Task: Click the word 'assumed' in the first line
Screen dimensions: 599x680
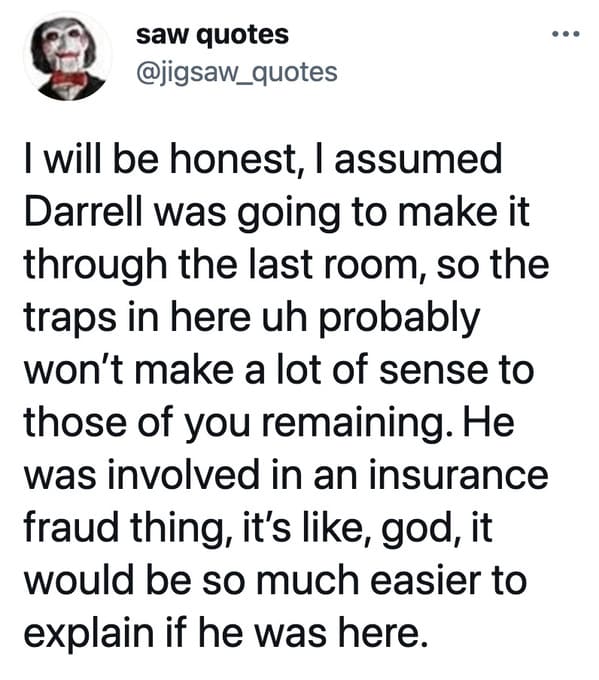Action: 418,159
